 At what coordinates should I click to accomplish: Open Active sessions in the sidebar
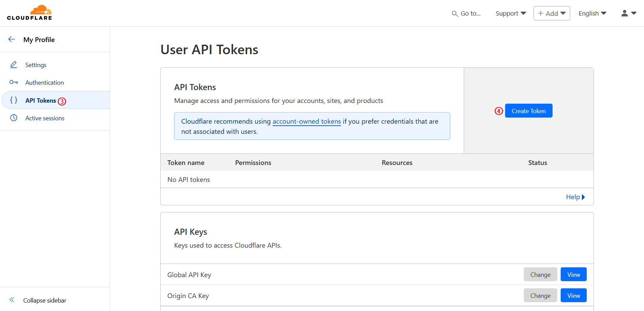pyautogui.click(x=45, y=118)
